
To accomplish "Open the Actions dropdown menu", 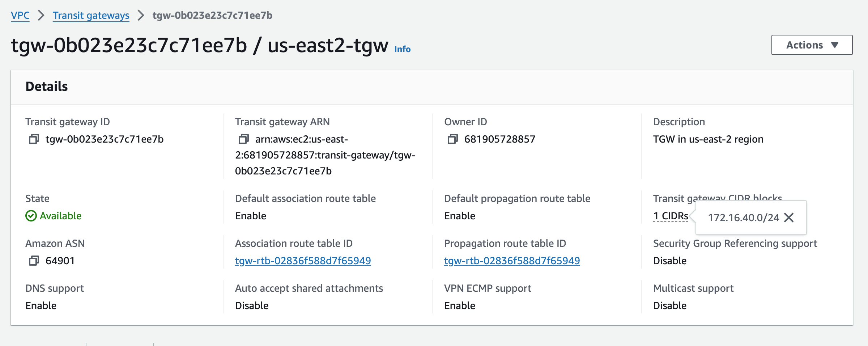I will pos(812,45).
